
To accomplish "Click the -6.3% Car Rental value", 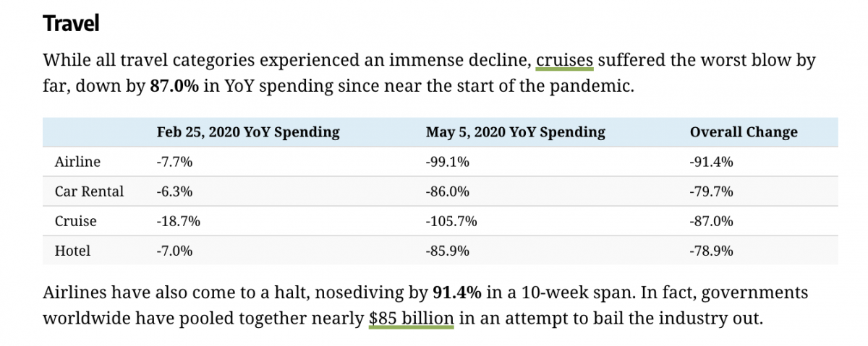I will click(174, 192).
